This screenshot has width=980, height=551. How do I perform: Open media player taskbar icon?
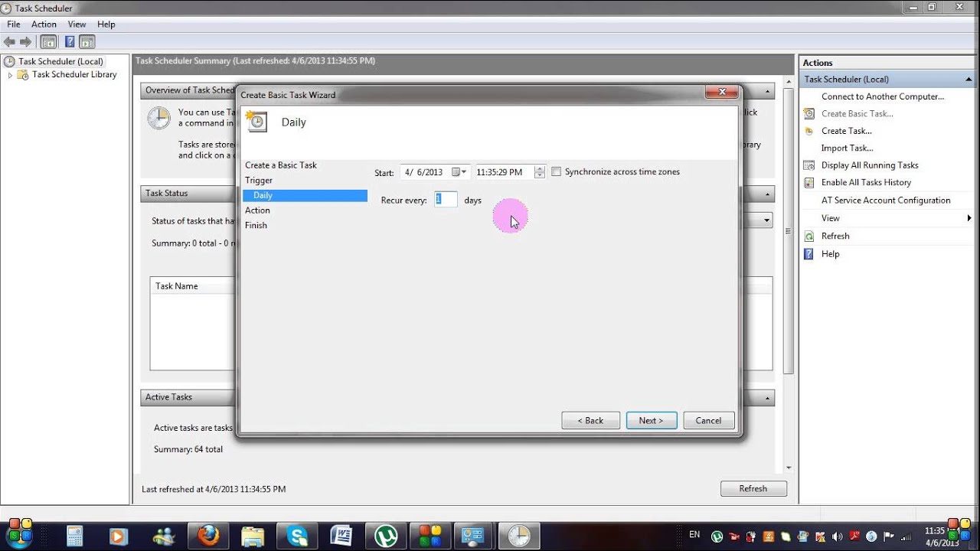click(x=119, y=536)
